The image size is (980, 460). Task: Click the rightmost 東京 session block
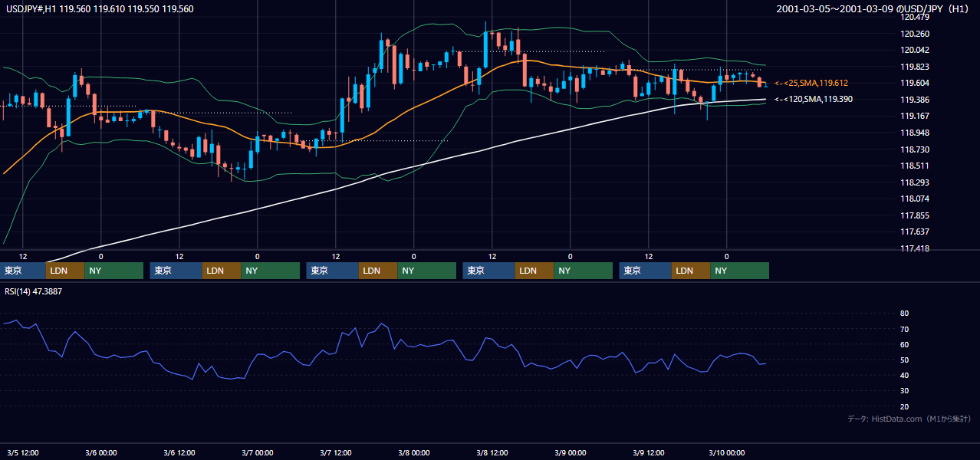(646, 271)
